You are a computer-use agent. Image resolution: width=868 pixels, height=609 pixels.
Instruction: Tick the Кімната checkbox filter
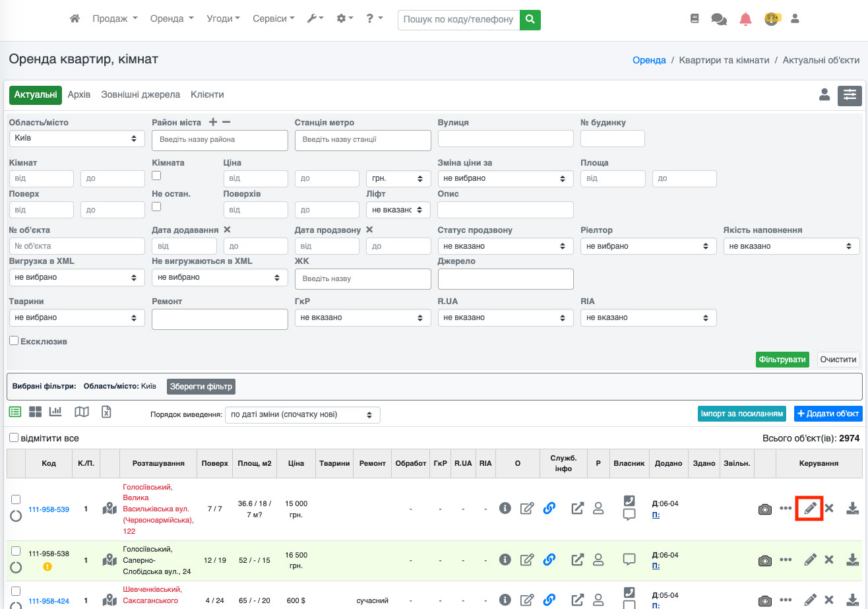156,176
